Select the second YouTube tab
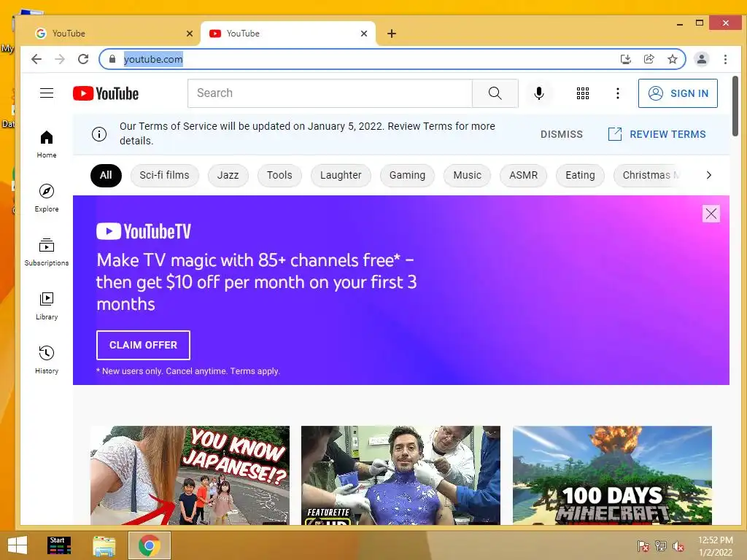747x560 pixels. click(287, 34)
